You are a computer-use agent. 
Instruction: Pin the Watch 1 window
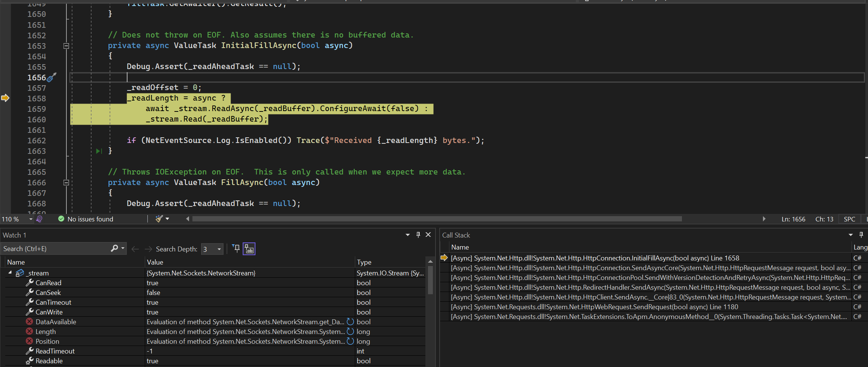pos(418,235)
